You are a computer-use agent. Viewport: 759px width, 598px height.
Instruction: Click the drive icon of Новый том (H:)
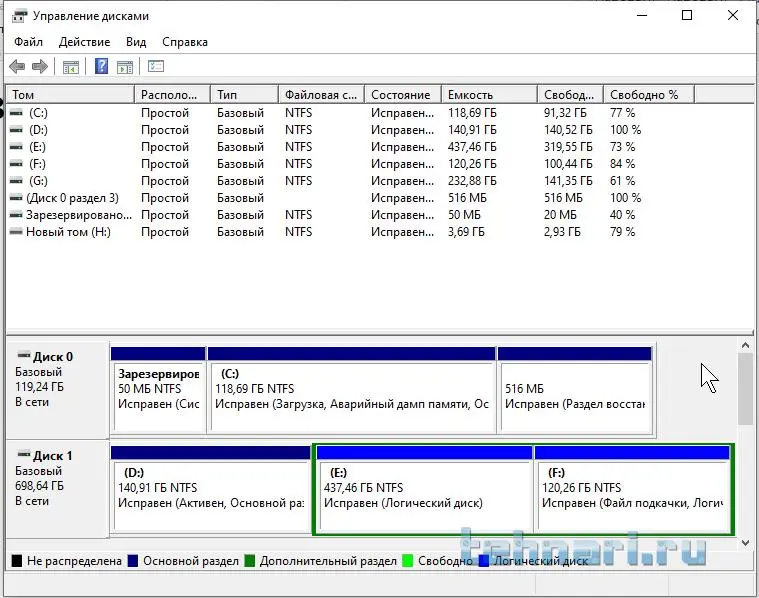(16, 231)
